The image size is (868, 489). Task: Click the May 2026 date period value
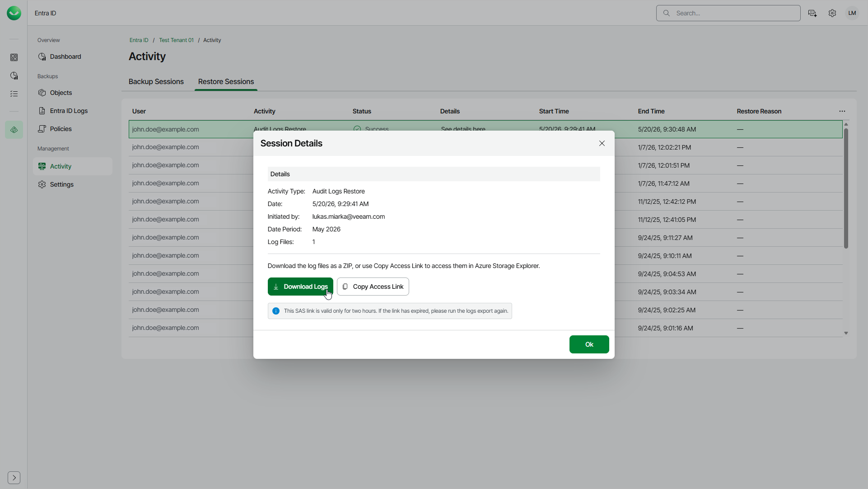click(326, 229)
